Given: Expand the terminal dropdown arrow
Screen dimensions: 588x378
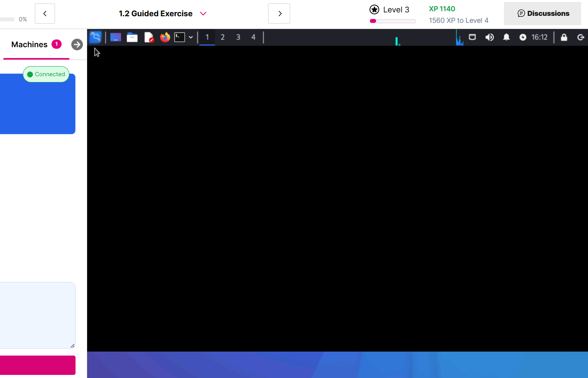Looking at the screenshot, I should (x=191, y=37).
